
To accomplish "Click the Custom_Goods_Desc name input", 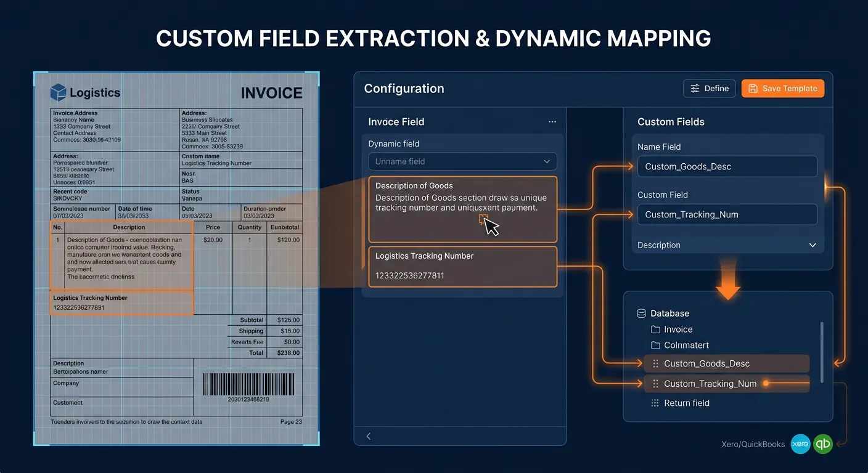I will [727, 166].
